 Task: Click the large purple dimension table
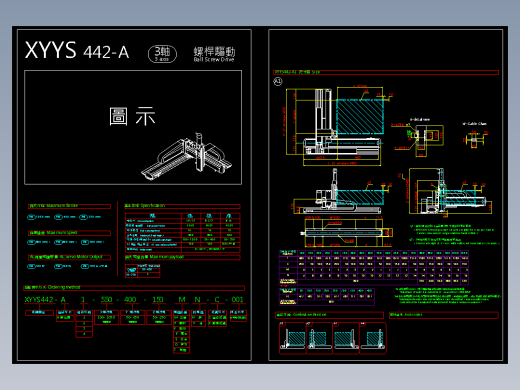click(x=374, y=268)
